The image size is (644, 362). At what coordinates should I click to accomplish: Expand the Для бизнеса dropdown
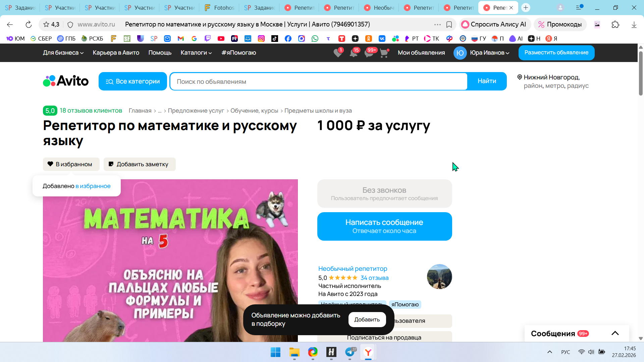pyautogui.click(x=63, y=53)
